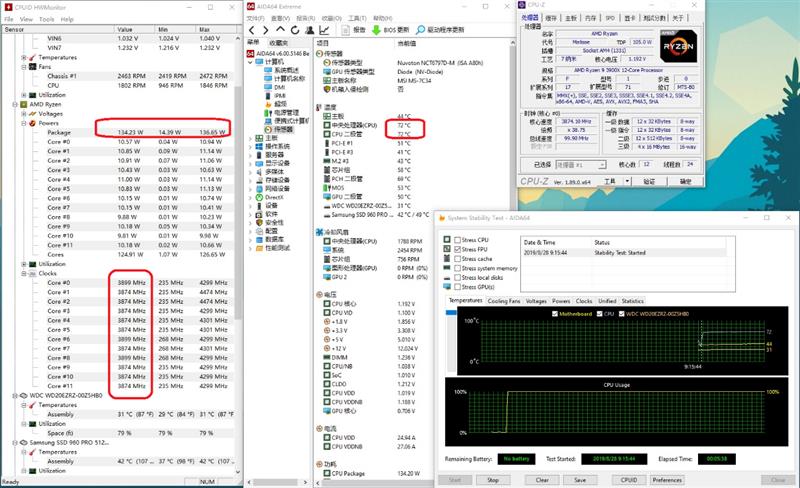This screenshot has width=800, height=488.
Task: Enable the Stress CPU checkbox
Action: 458,241
